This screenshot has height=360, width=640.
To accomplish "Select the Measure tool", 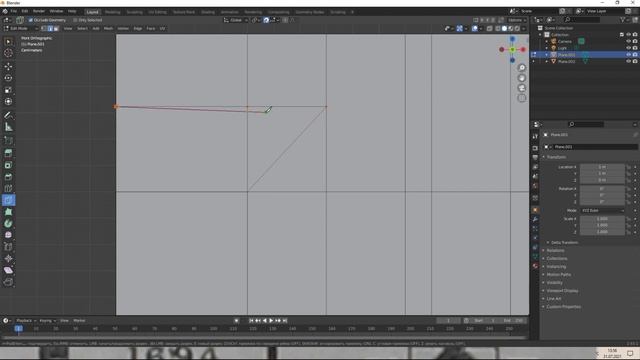I will pyautogui.click(x=8, y=127).
